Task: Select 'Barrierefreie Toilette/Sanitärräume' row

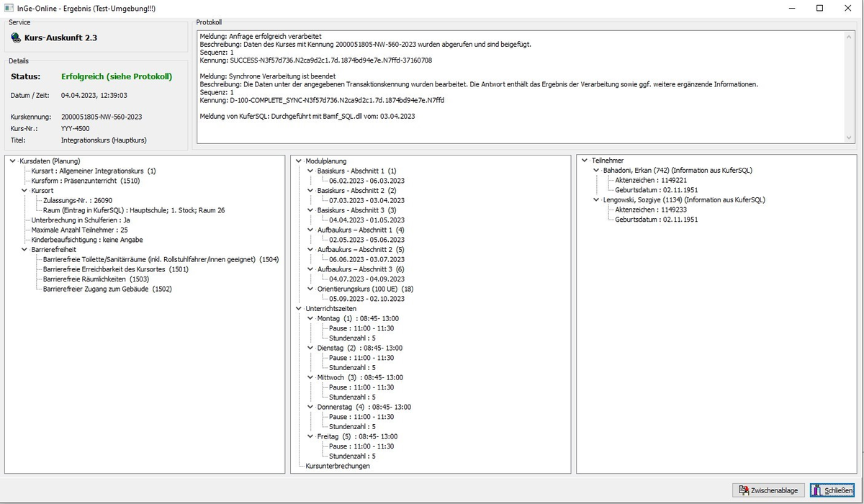Action: coord(161,260)
